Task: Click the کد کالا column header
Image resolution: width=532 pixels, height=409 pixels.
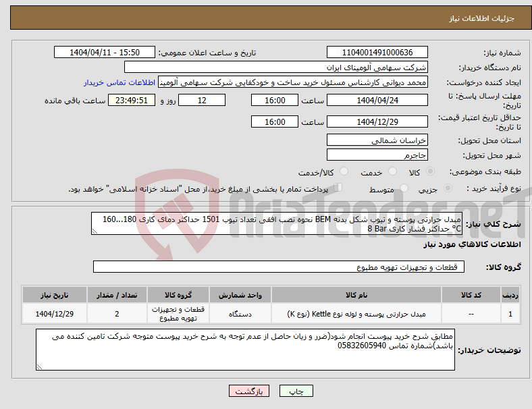Action: pos(471,295)
